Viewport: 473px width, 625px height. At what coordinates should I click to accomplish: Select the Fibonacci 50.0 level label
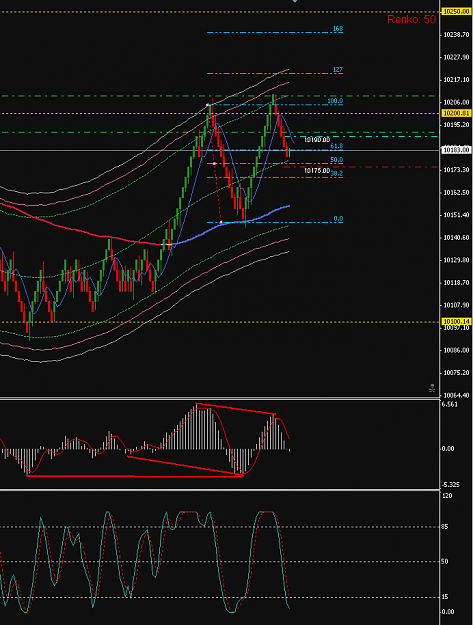[337, 160]
